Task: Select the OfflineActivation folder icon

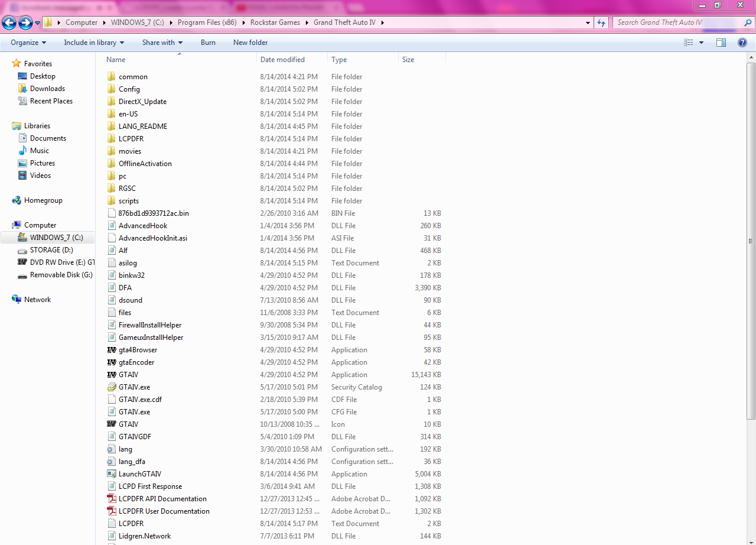Action: pos(112,164)
